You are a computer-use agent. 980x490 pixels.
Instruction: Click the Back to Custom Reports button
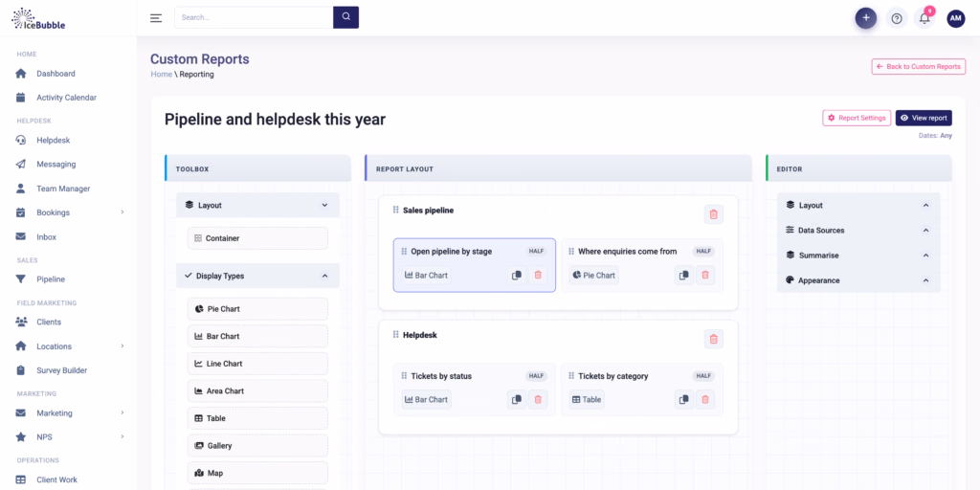(918, 66)
